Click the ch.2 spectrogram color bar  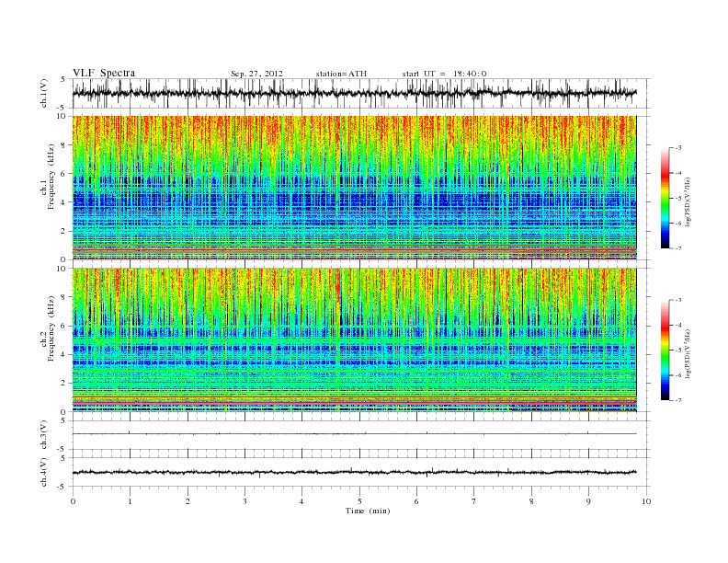click(x=665, y=350)
